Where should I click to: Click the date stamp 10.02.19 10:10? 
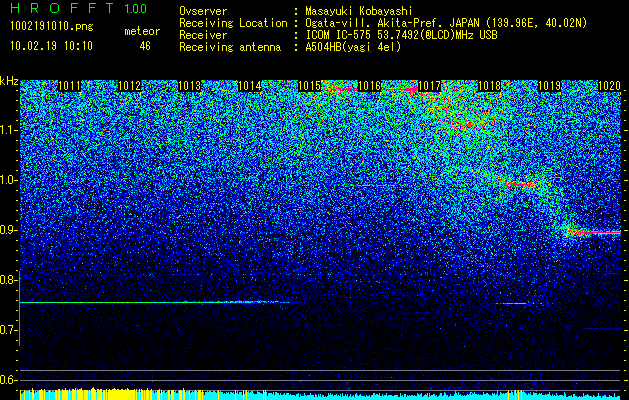pos(51,46)
